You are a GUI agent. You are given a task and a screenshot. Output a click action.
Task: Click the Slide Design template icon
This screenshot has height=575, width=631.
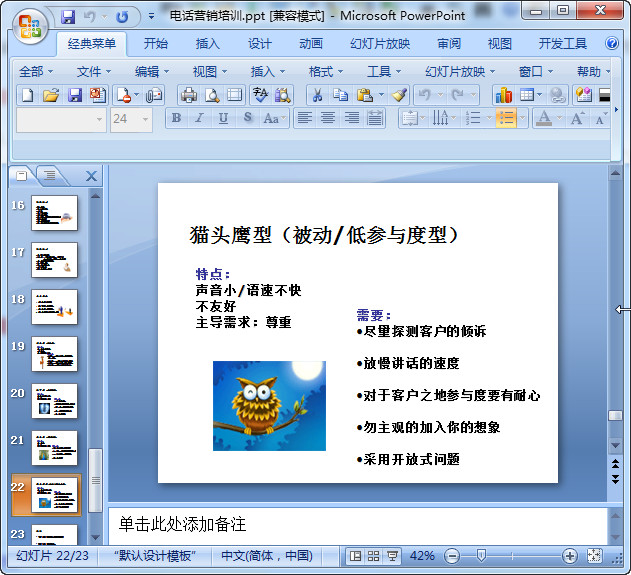click(584, 95)
